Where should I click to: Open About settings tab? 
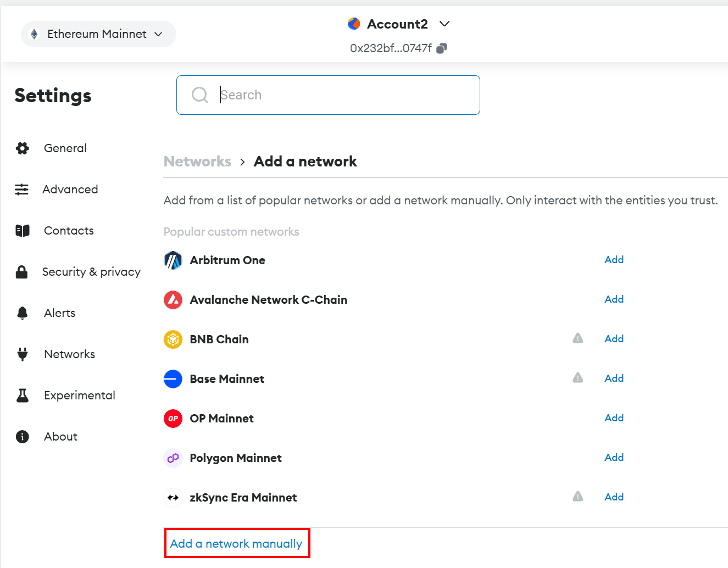60,437
